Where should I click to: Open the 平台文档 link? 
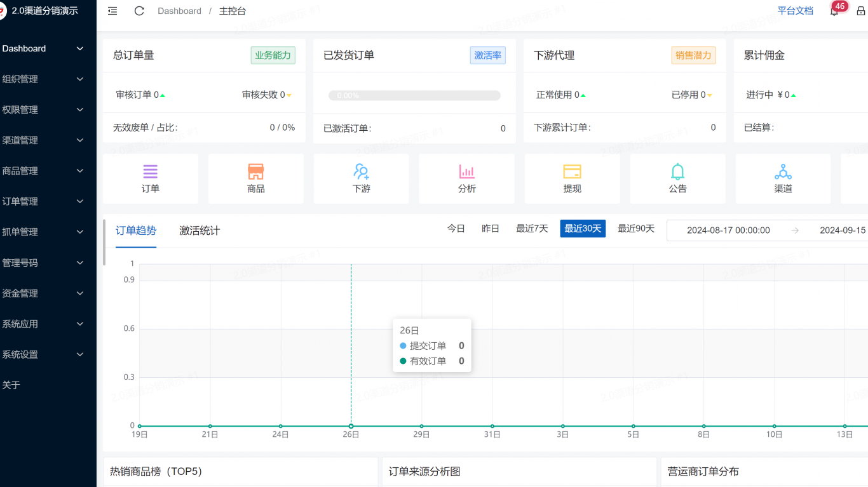coord(796,11)
